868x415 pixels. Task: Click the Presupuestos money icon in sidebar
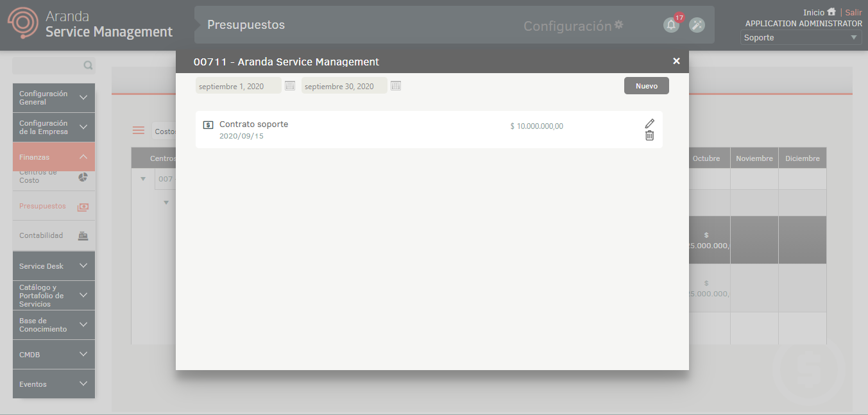83,207
